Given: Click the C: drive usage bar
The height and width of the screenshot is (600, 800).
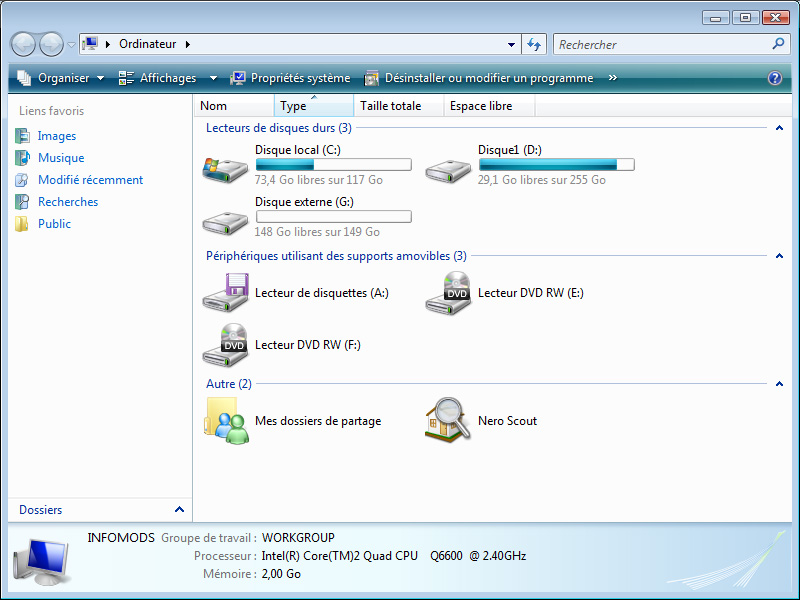Looking at the screenshot, I should [334, 164].
